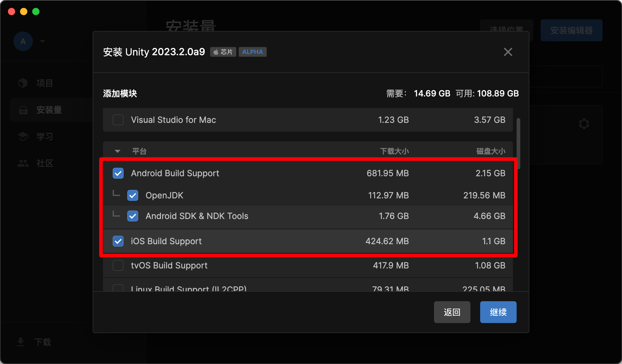Click the 添加模块 add modules heading
This screenshot has height=364, width=622.
[x=120, y=93]
